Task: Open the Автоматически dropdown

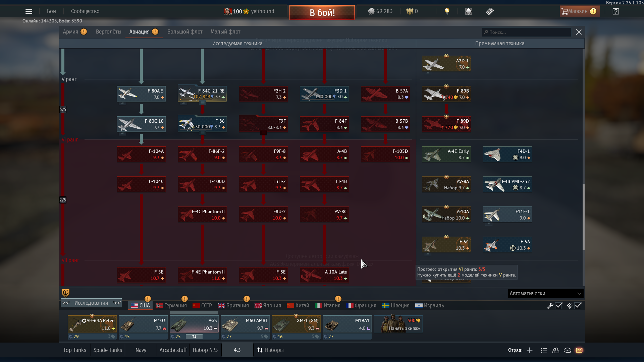Action: pos(546,294)
